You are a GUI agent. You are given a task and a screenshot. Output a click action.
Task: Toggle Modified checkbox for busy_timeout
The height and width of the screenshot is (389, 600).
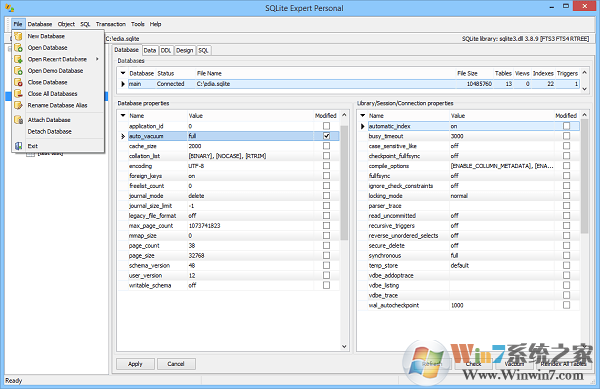[566, 136]
